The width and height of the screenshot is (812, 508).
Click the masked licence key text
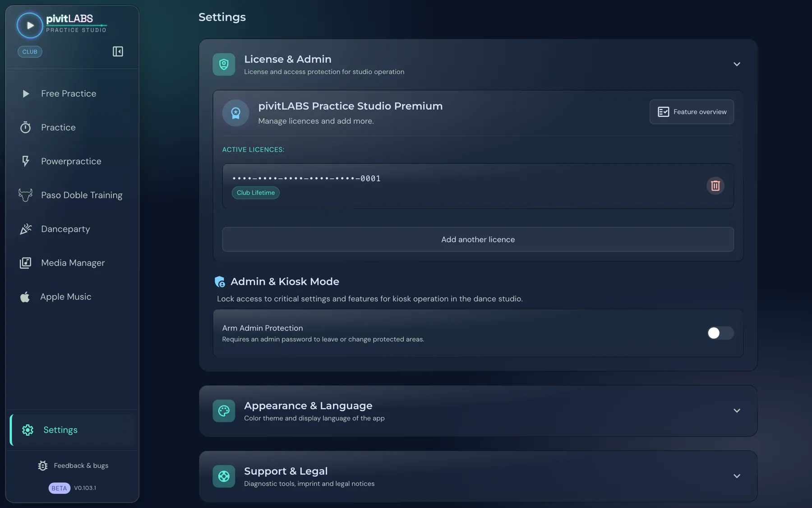click(306, 178)
